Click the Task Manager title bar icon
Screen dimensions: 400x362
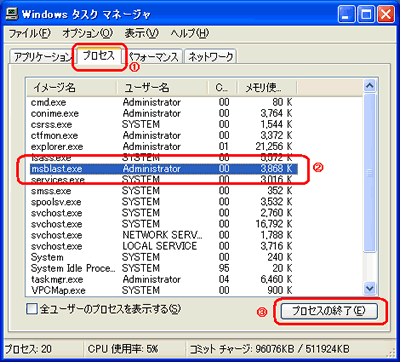click(x=11, y=15)
